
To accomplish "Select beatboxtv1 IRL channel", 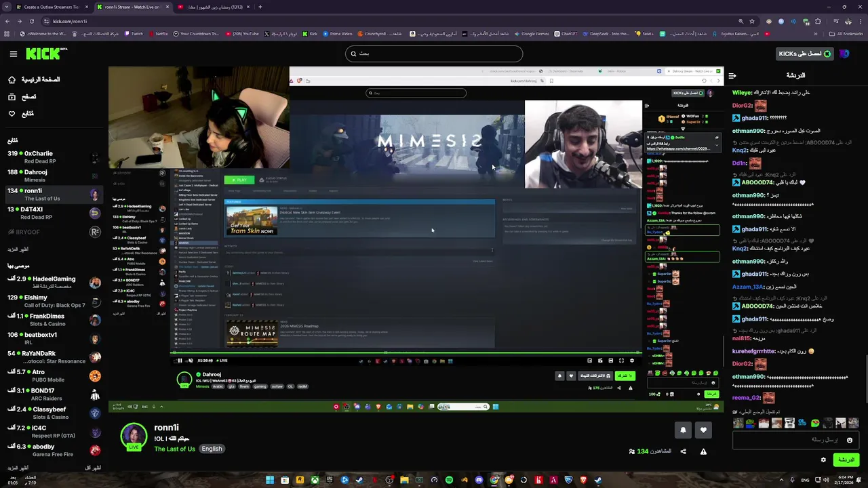I will [53, 338].
